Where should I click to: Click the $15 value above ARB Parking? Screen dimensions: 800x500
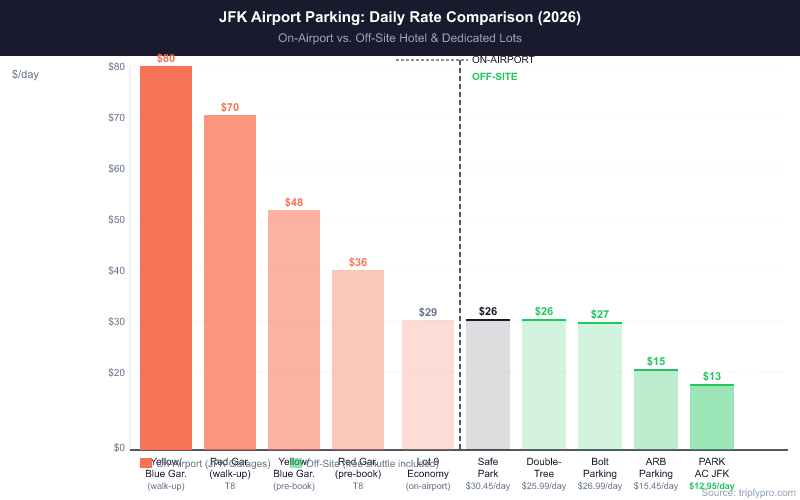click(x=656, y=361)
